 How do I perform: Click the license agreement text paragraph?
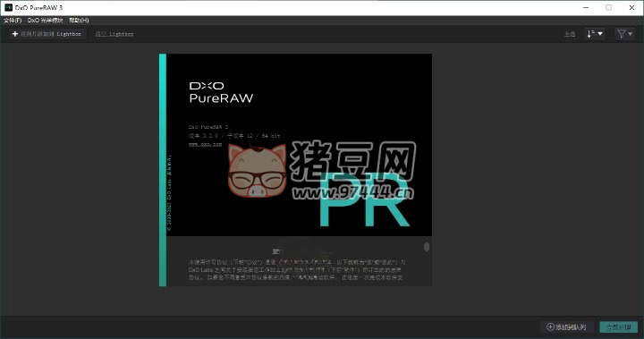click(x=297, y=269)
